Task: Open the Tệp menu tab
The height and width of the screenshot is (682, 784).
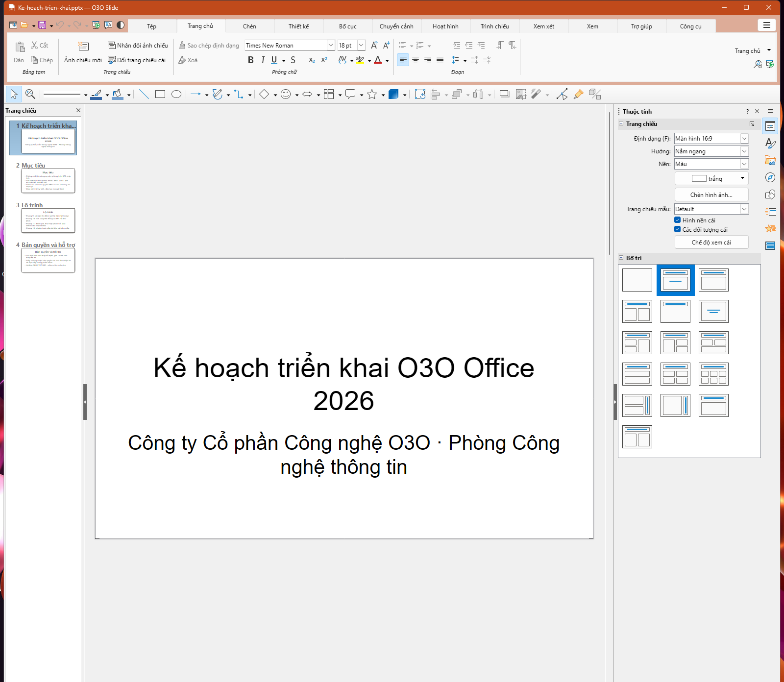Action: [152, 26]
